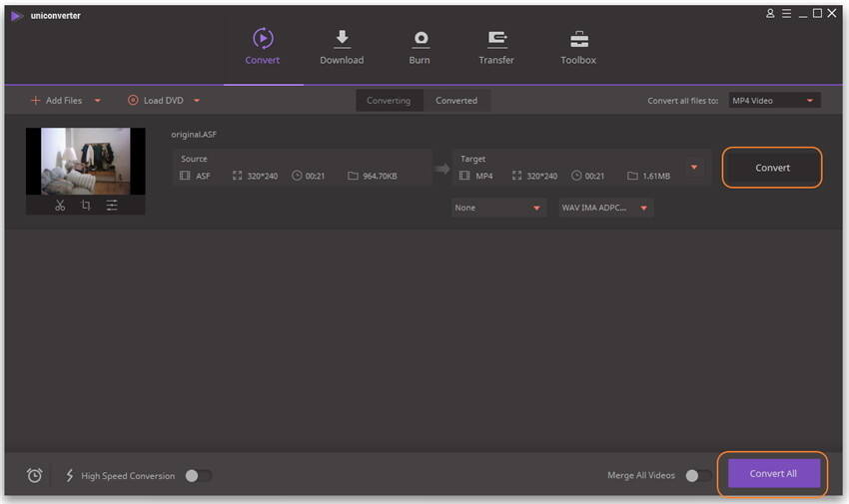Screen dimensions: 849x504
Task: Click the schedule alarm clock icon
Action: pyautogui.click(x=35, y=475)
